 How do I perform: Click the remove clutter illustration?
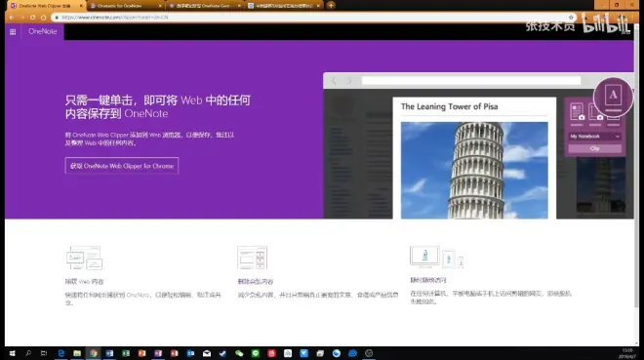tap(252, 258)
